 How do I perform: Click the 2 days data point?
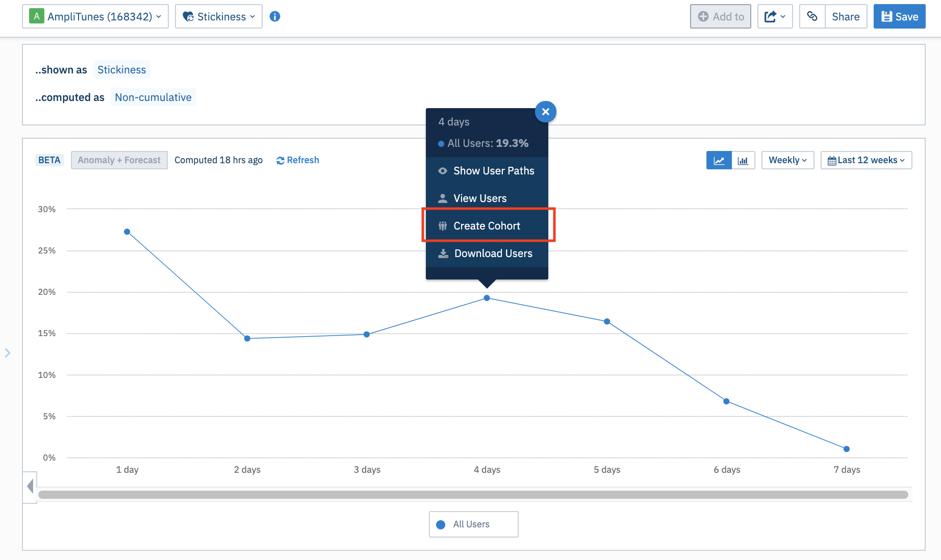[x=247, y=339]
